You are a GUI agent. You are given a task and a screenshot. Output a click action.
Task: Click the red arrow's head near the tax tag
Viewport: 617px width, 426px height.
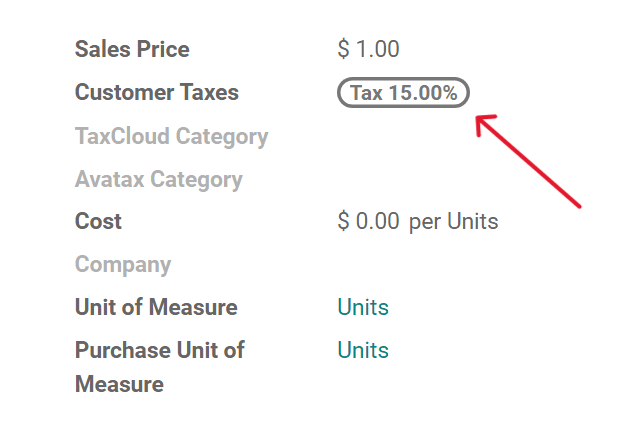coord(483,123)
